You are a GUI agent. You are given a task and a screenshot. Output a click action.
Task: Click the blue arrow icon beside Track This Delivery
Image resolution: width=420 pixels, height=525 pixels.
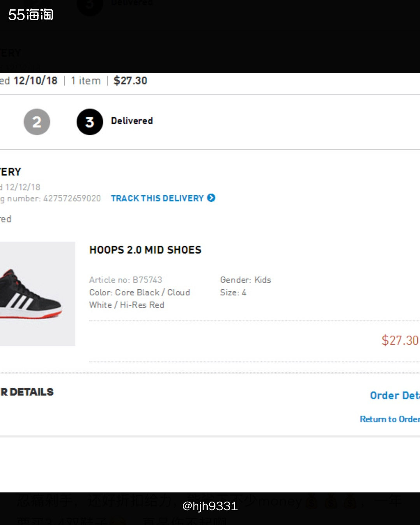pyautogui.click(x=211, y=198)
